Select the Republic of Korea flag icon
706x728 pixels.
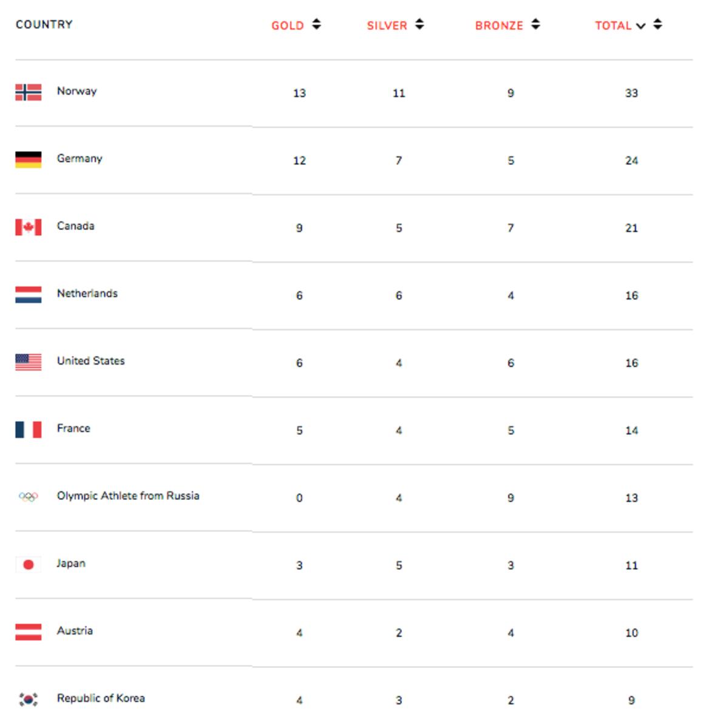point(28,698)
